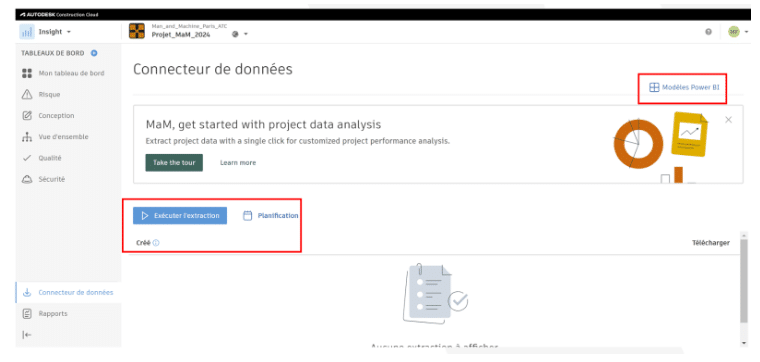Open the Modèles Power BI link
The image size is (760, 362).
[x=684, y=88]
